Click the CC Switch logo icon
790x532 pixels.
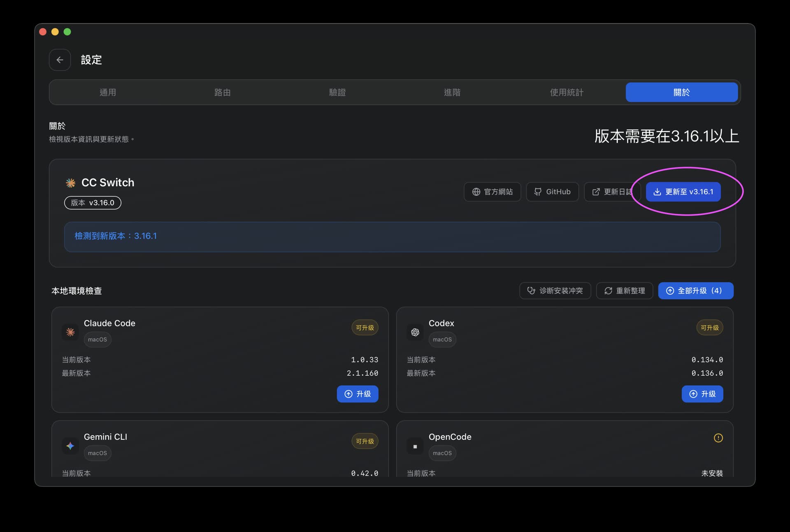click(71, 183)
